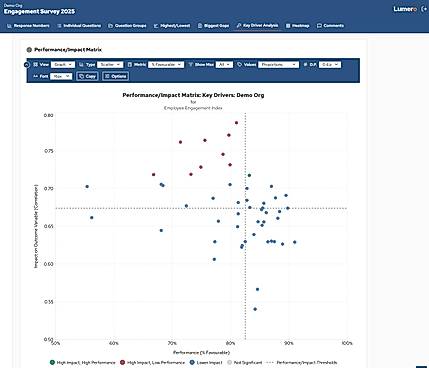Click the logout icon beside Lumero logo
This screenshot has height=368, width=429.
pyautogui.click(x=424, y=9)
